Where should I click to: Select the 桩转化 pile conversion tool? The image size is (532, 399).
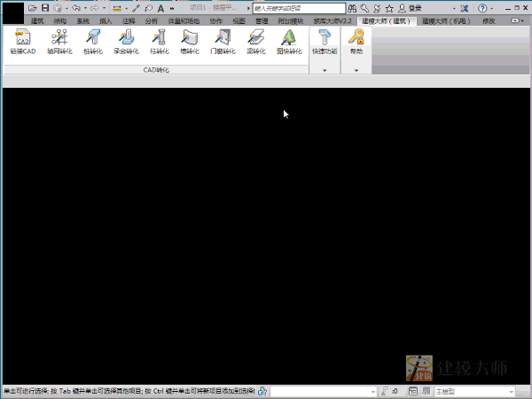[x=93, y=41]
